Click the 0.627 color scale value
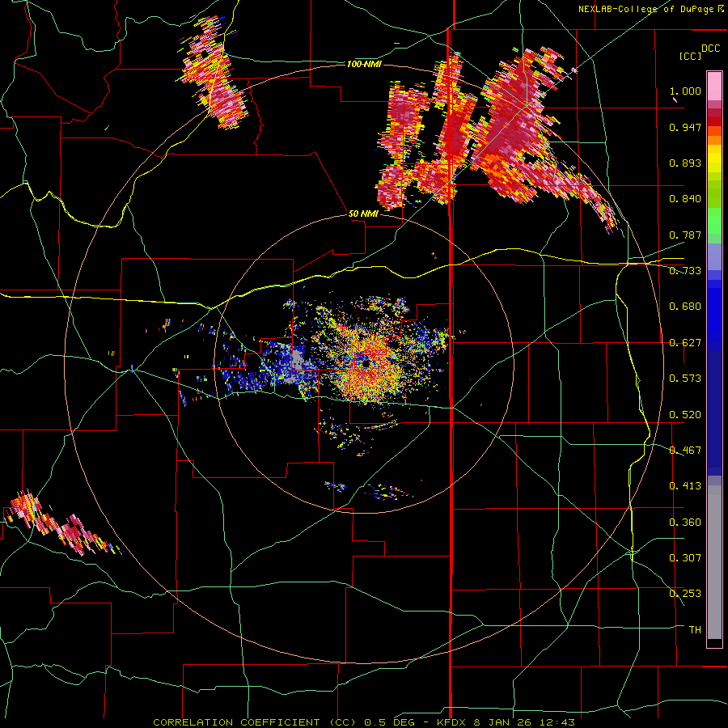 coord(685,343)
